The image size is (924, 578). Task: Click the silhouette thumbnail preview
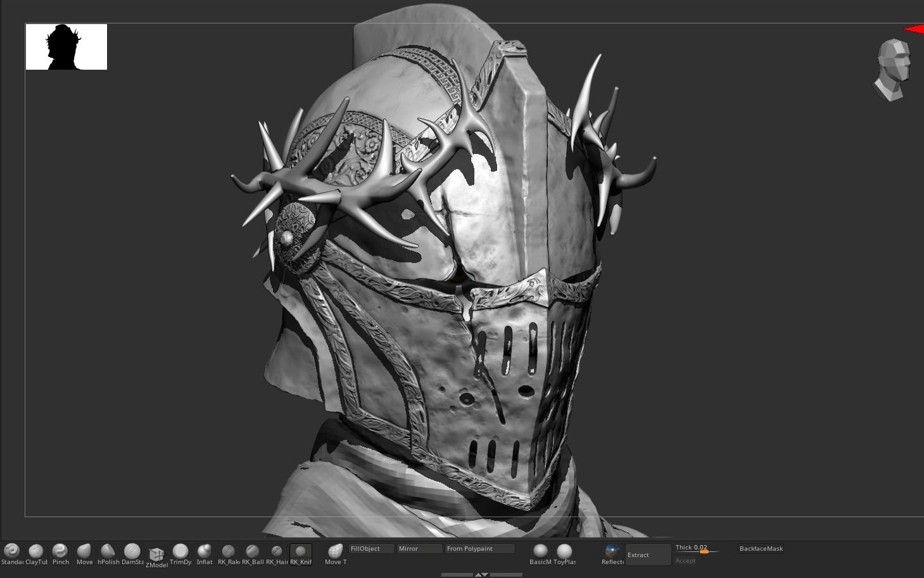pyautogui.click(x=66, y=47)
